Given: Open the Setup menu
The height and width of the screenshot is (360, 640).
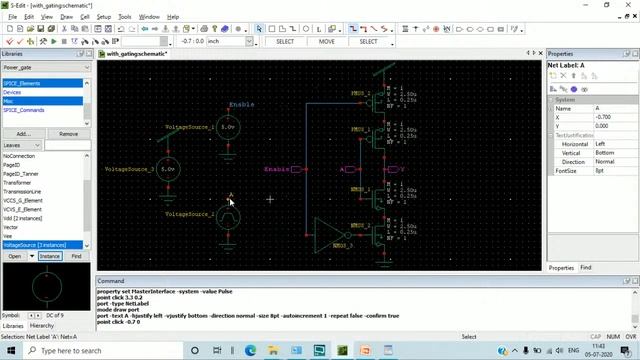Looking at the screenshot, I should point(104,17).
